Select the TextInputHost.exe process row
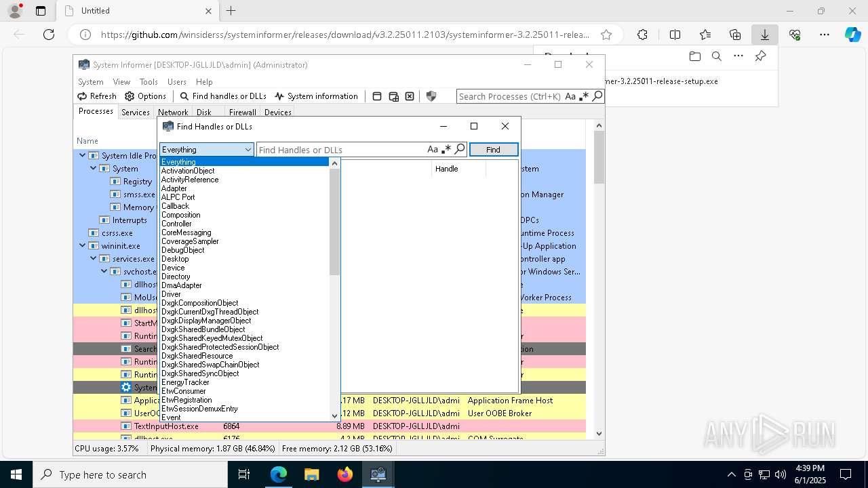The height and width of the screenshot is (488, 868). (x=330, y=426)
